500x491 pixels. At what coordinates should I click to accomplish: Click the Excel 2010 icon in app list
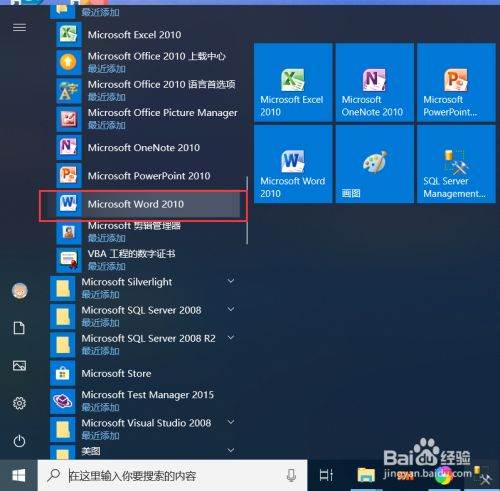click(x=69, y=35)
